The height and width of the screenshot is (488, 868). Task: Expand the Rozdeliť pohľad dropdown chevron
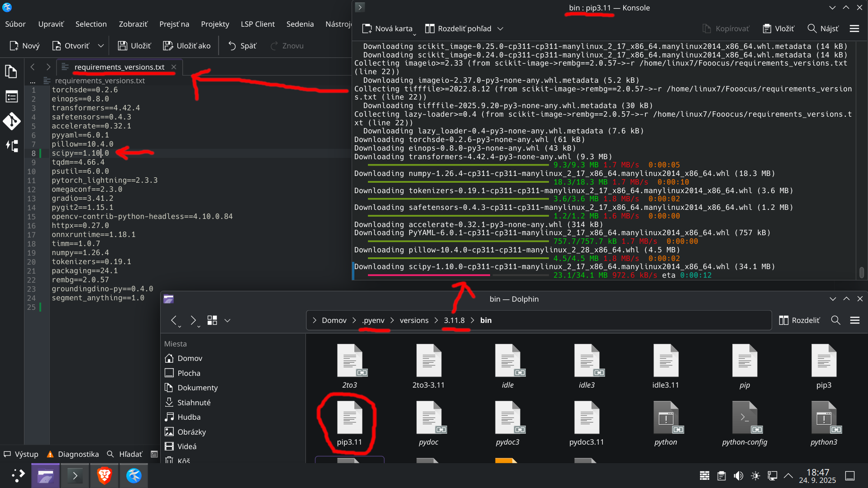pyautogui.click(x=501, y=28)
